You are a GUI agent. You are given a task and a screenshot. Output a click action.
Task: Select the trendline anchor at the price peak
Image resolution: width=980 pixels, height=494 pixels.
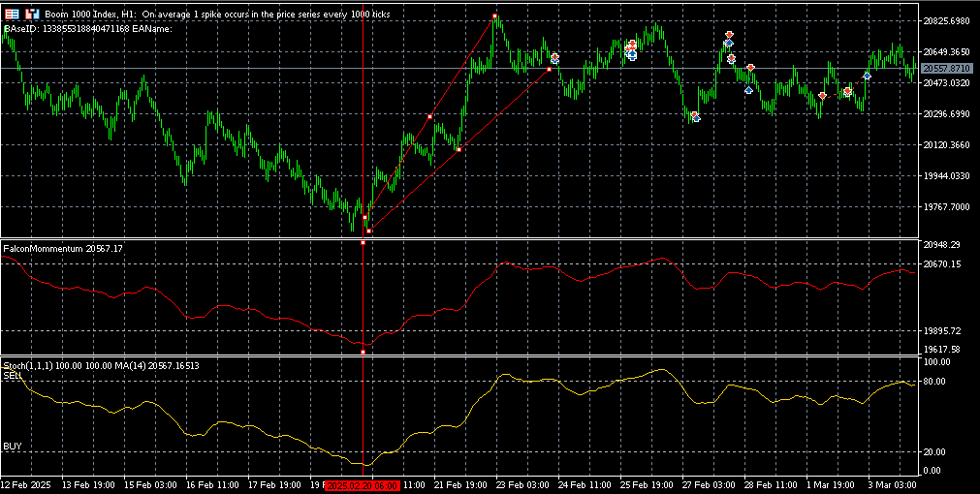494,15
